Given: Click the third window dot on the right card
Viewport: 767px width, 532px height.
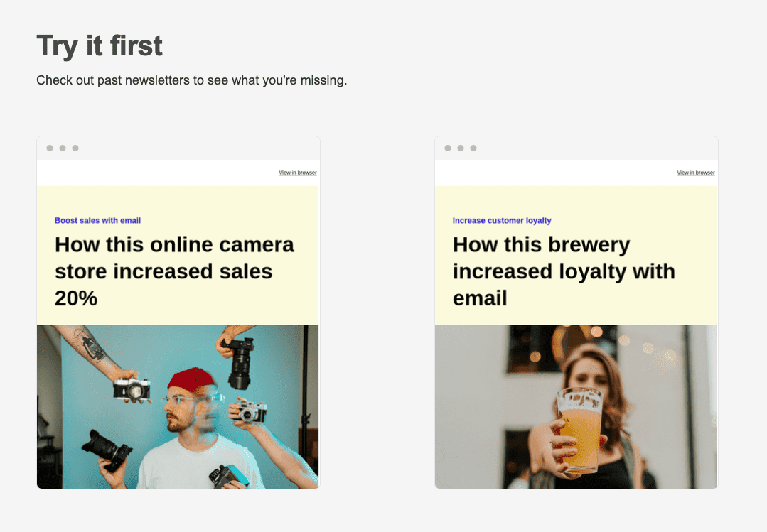Looking at the screenshot, I should pos(474,148).
